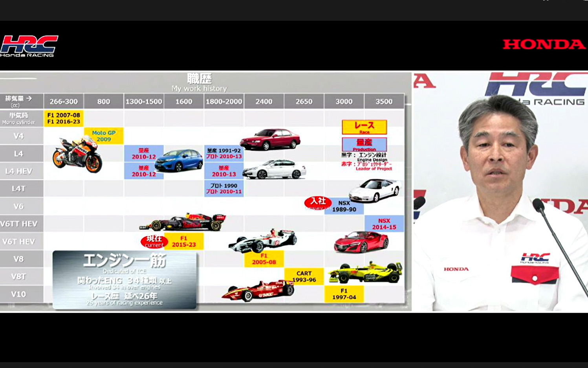The image size is (588, 368).
Task: Click the V6T HEV row label
Action: (22, 241)
